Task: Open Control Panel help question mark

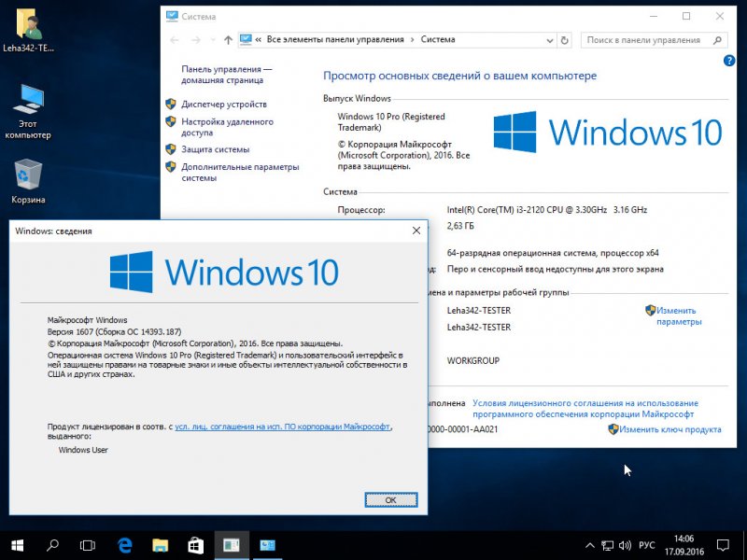Action: 729,61
